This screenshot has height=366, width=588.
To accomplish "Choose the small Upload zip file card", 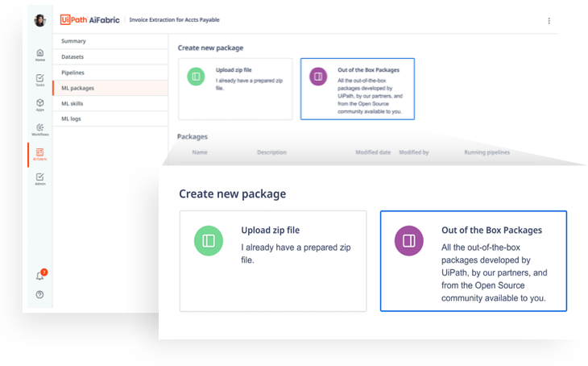I will point(235,89).
